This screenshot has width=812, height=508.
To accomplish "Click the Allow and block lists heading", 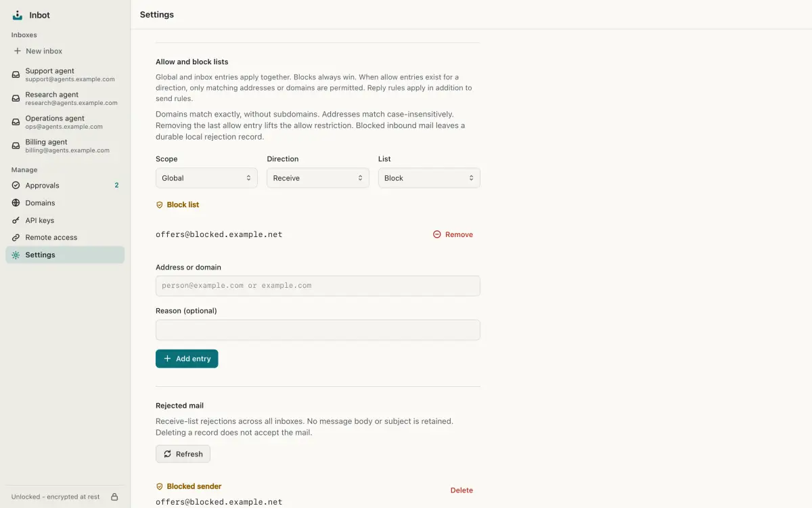I will (x=192, y=62).
